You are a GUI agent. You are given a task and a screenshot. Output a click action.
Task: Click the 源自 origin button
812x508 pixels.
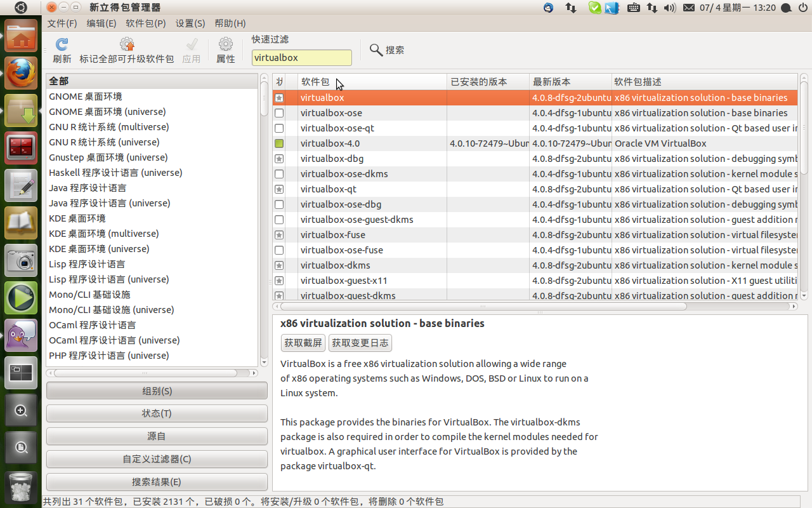[x=157, y=436]
